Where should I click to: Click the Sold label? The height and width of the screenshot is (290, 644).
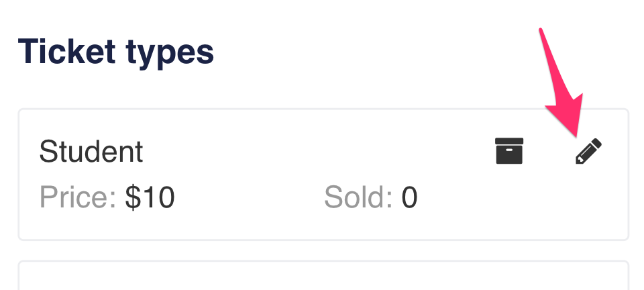(358, 197)
